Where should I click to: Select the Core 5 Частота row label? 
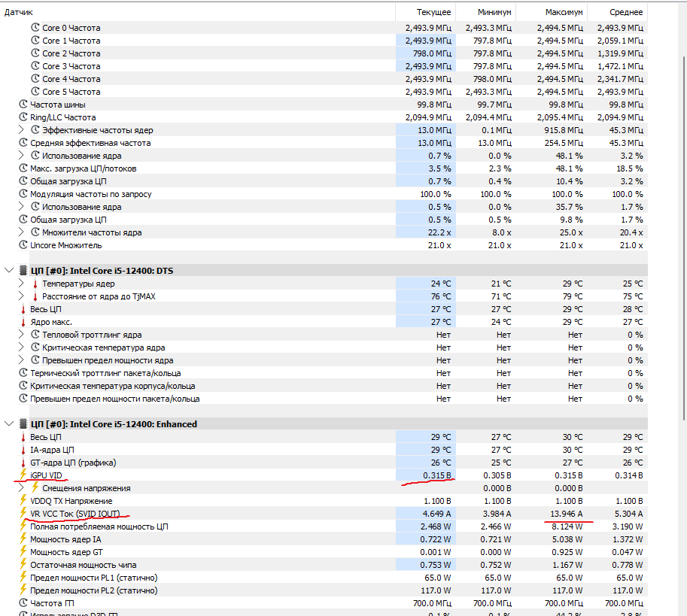click(71, 92)
